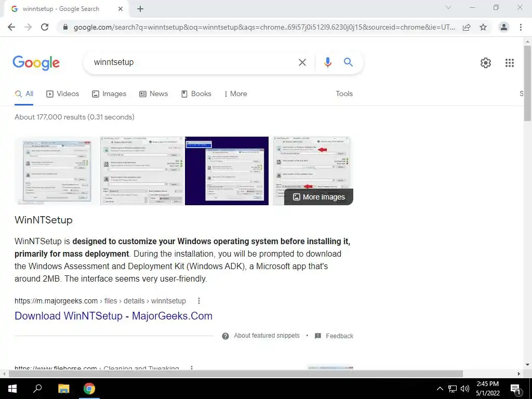Open three-dot menu beside majorgeeks URL
Viewport: 532px width, 399px height.
(x=199, y=301)
